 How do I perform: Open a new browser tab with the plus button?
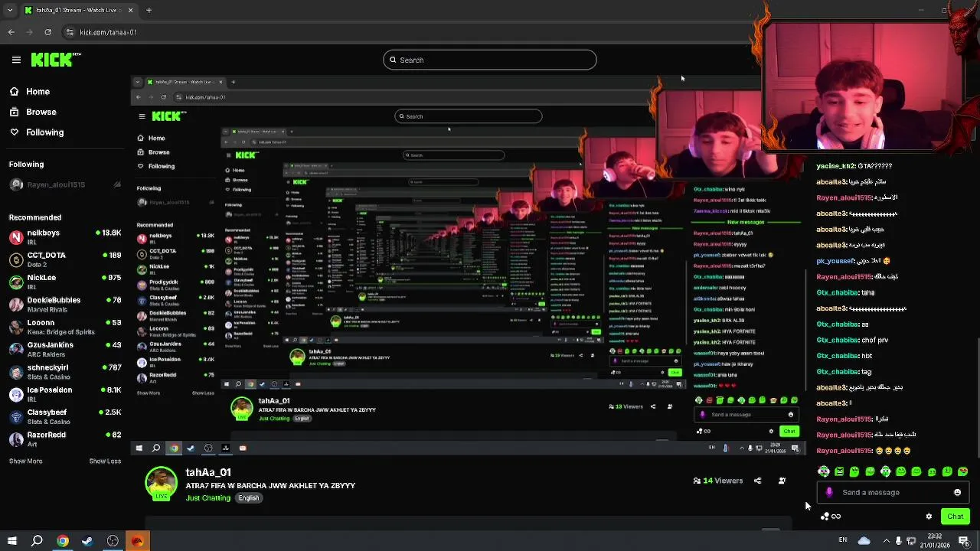pyautogui.click(x=149, y=10)
